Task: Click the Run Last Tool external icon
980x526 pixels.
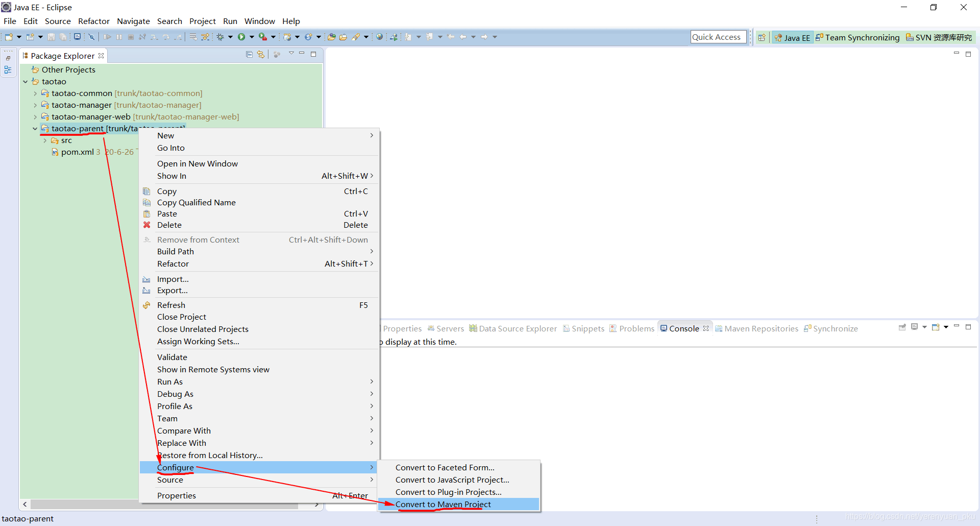Action: (x=263, y=37)
